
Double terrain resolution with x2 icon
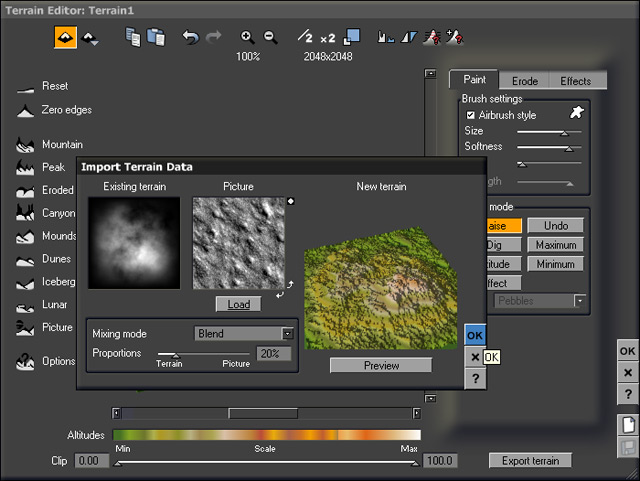[328, 37]
